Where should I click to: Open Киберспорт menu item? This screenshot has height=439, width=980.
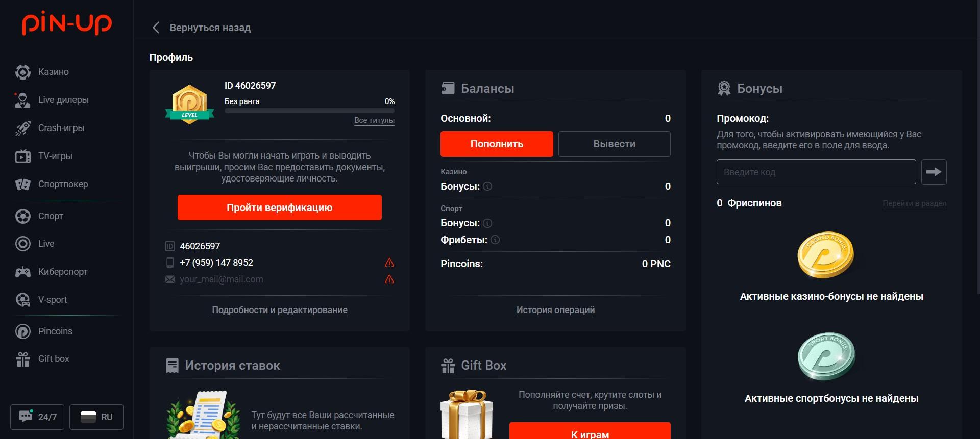[x=63, y=272]
